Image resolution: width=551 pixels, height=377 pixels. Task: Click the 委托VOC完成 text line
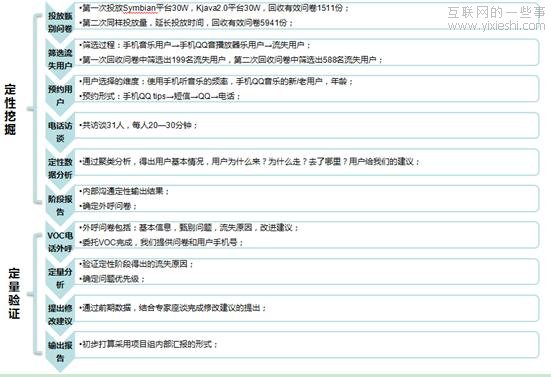(x=161, y=242)
